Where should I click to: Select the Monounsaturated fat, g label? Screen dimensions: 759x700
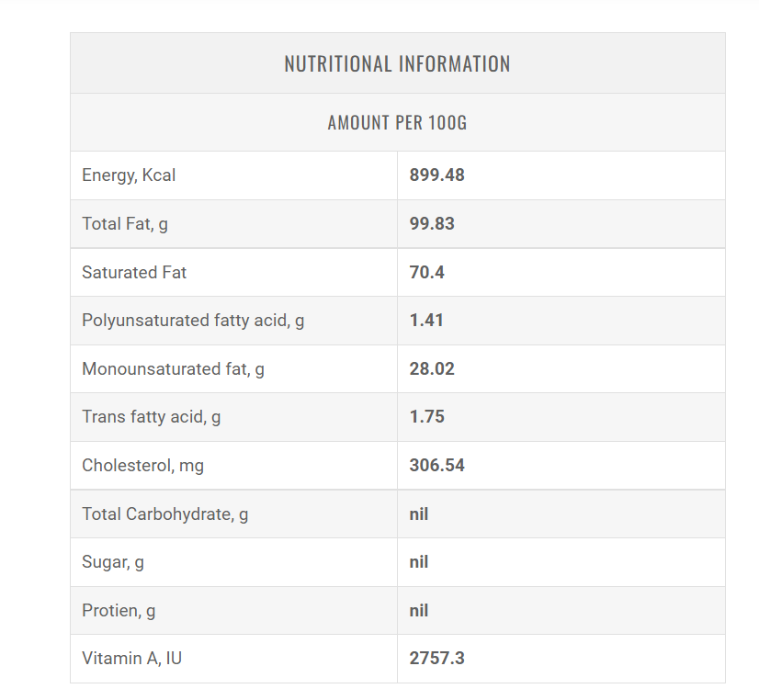173,369
